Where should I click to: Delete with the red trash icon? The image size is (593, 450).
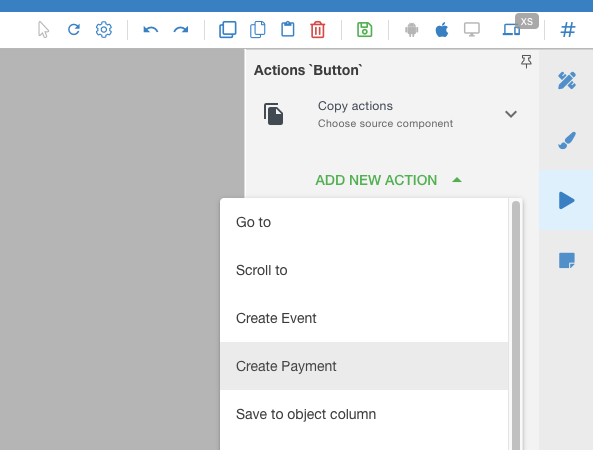pyautogui.click(x=318, y=29)
